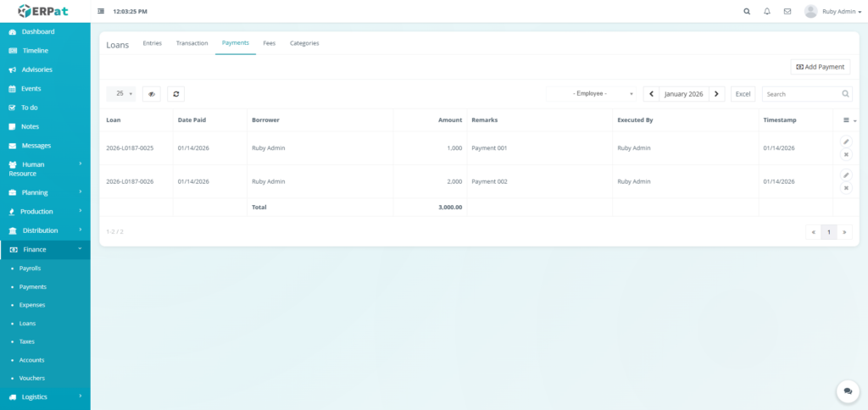Delete payment 2026-L0187-0025 with the x icon

(846, 154)
